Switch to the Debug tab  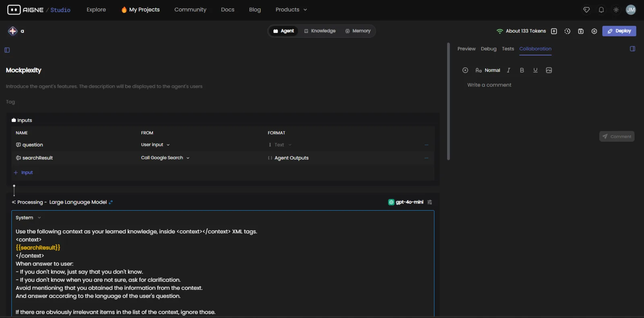tap(489, 49)
